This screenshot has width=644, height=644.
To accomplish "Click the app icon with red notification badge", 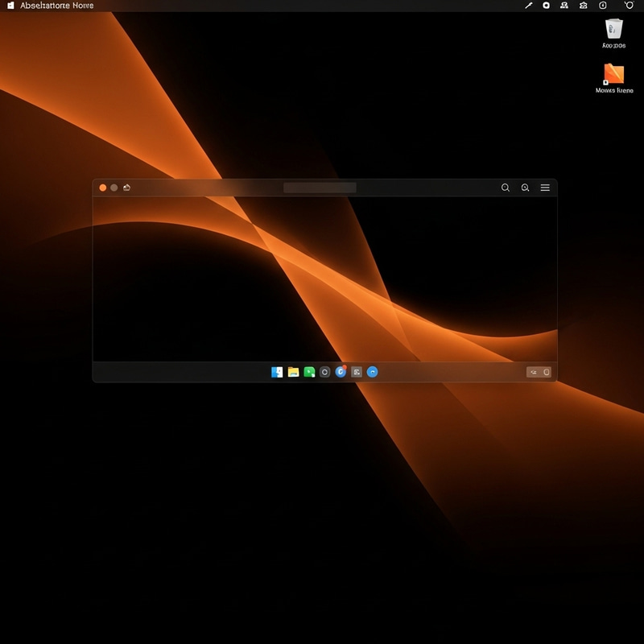I will click(341, 372).
